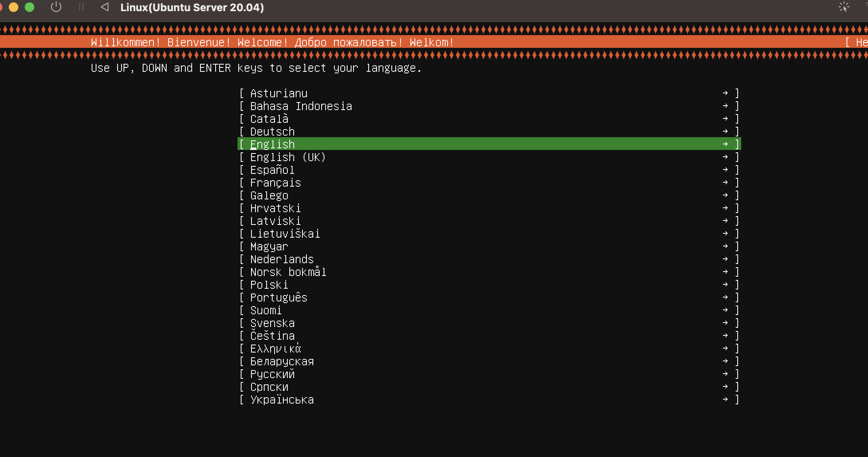The image size is (868, 457).
Task: Click the pause icon in the title bar
Action: 81,7
